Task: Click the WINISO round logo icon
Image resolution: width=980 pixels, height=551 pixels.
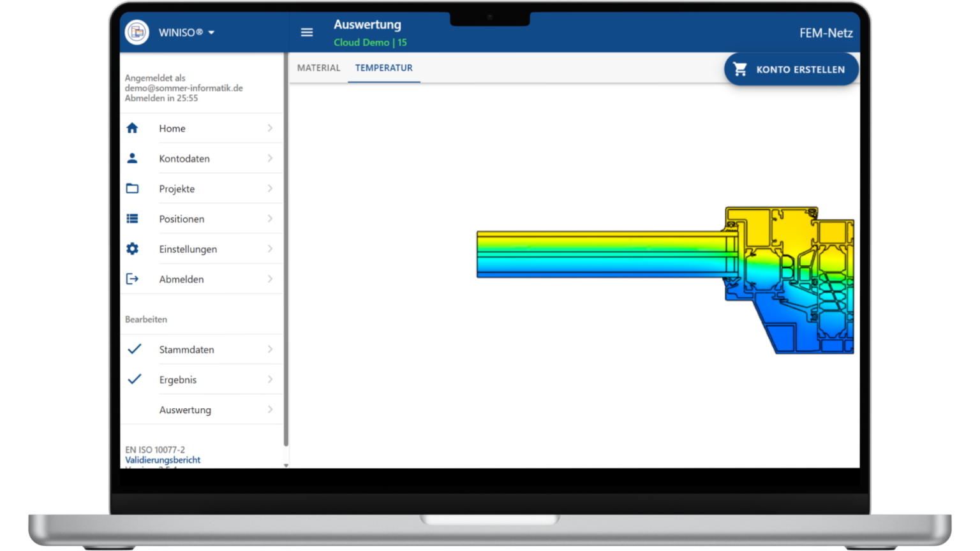Action: click(x=137, y=33)
